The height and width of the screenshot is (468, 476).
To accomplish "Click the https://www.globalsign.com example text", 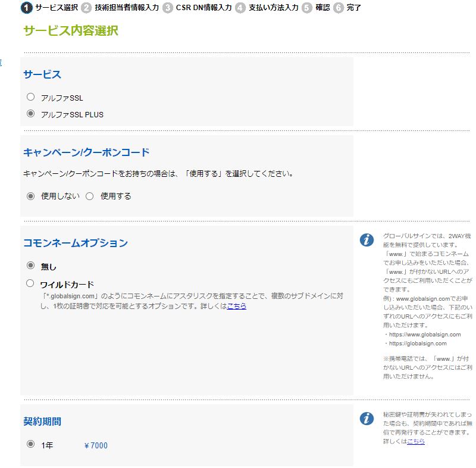I will 425,335.
